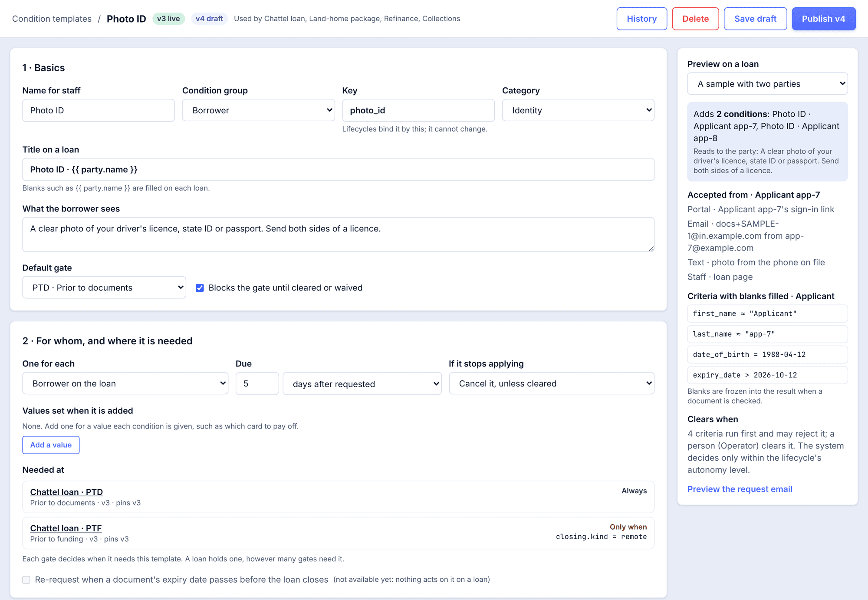The width and height of the screenshot is (868, 600).
Task: Uncheck Blocks the gate until cleared
Action: (200, 288)
